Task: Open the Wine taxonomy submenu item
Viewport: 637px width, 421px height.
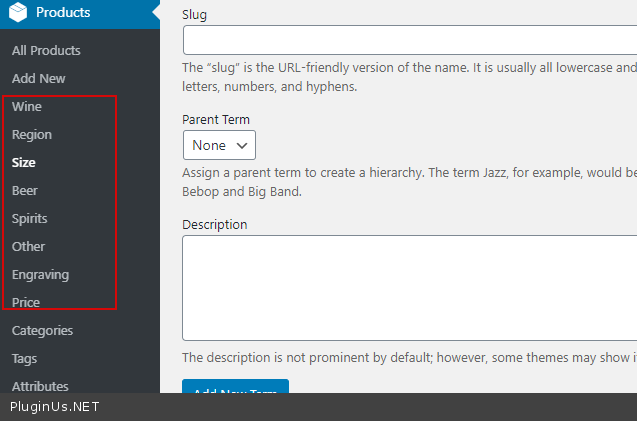Action: point(27,106)
